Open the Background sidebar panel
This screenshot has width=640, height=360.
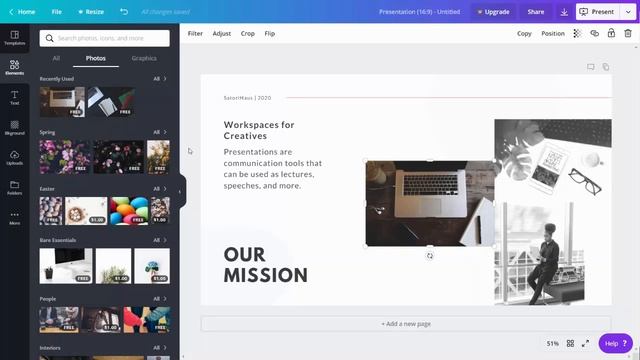click(14, 128)
